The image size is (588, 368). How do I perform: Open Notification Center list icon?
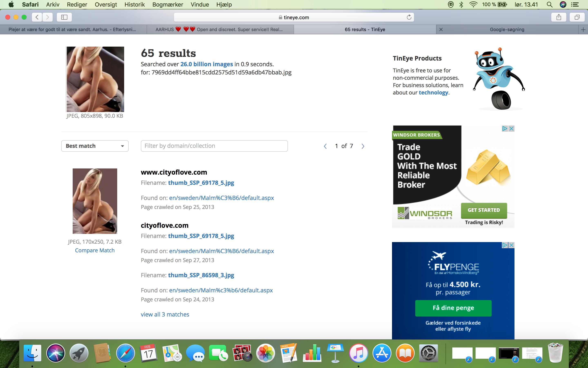click(575, 4)
